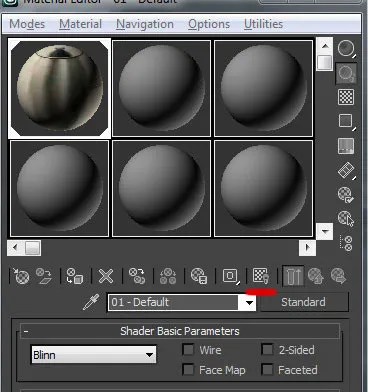The width and height of the screenshot is (368, 392).
Task: Click the Select by Material icon
Action: coord(346,219)
